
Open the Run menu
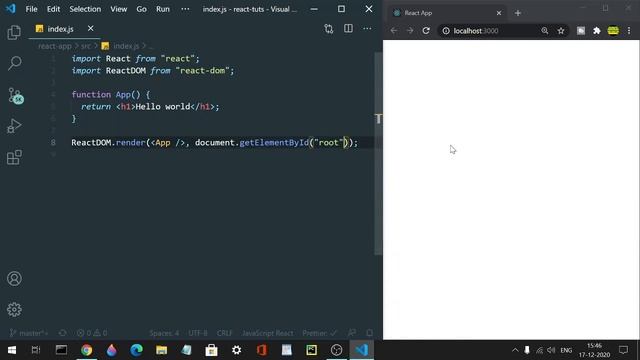click(162, 9)
